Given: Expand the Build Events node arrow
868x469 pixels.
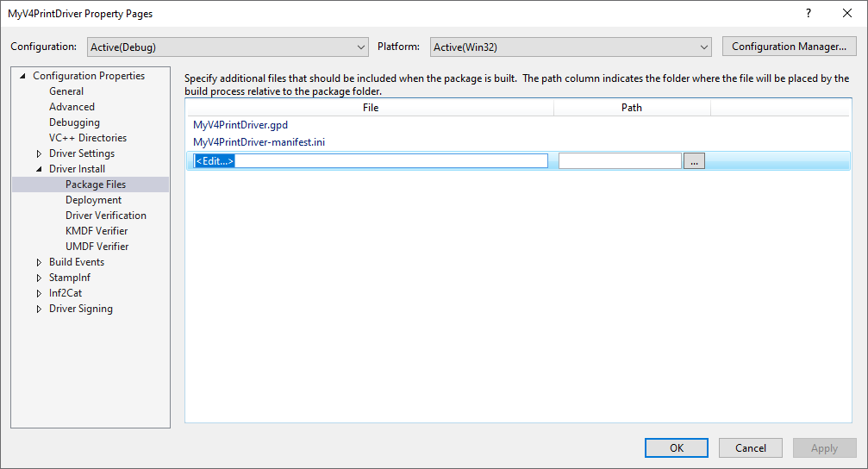Looking at the screenshot, I should point(39,262).
